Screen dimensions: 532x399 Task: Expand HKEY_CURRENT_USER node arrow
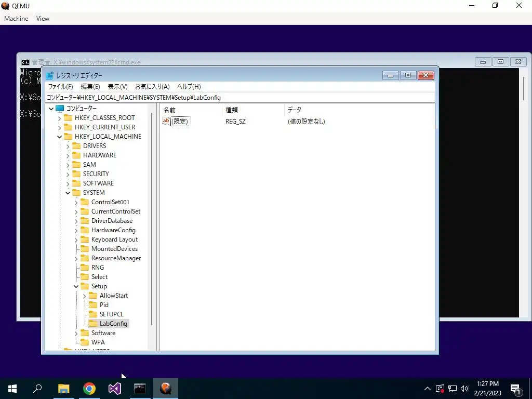pos(60,128)
